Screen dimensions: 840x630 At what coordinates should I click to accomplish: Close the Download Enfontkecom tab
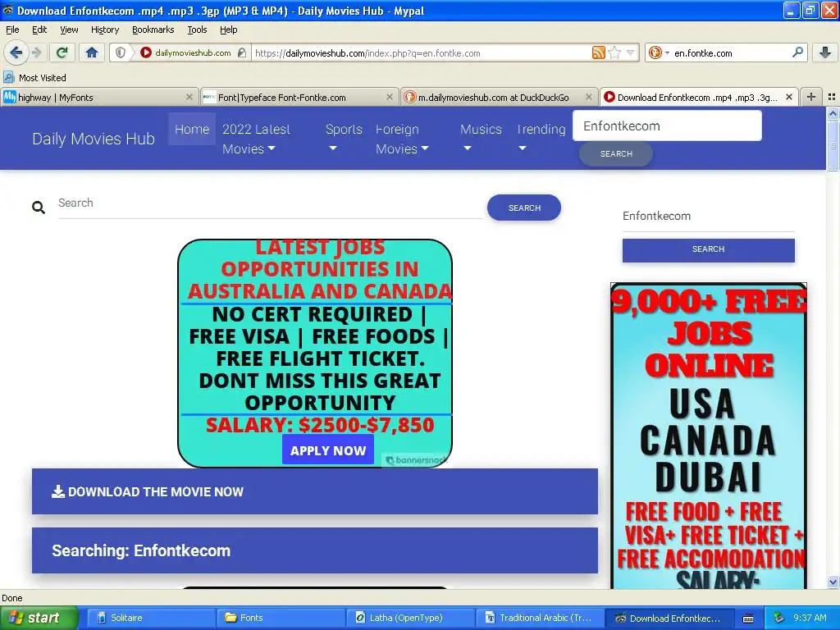point(789,97)
